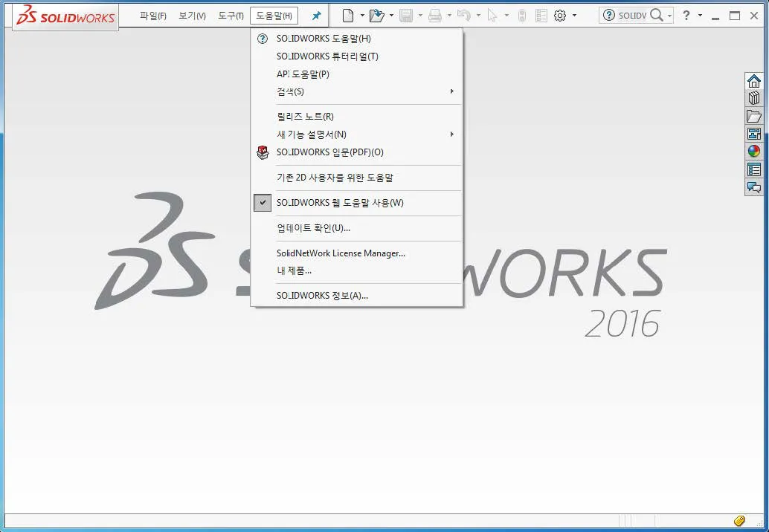Close the SOLIDWORKS window
769x532 pixels.
[x=754, y=16]
